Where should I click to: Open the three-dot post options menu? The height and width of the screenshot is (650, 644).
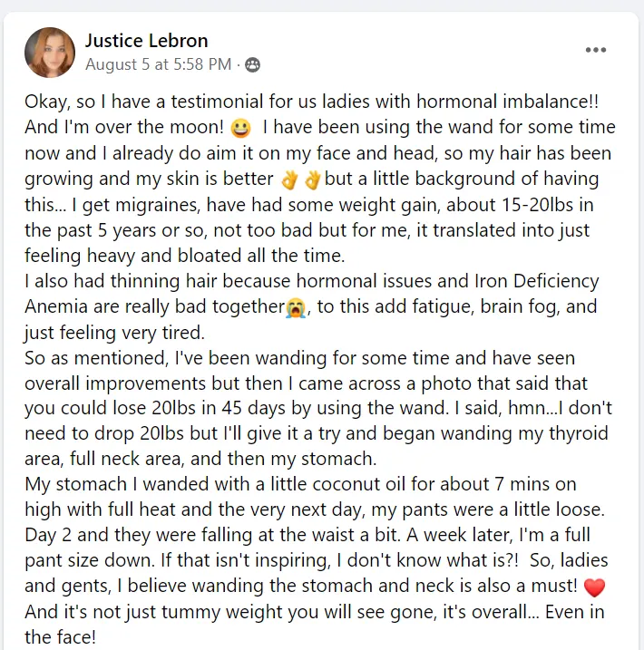tap(595, 51)
